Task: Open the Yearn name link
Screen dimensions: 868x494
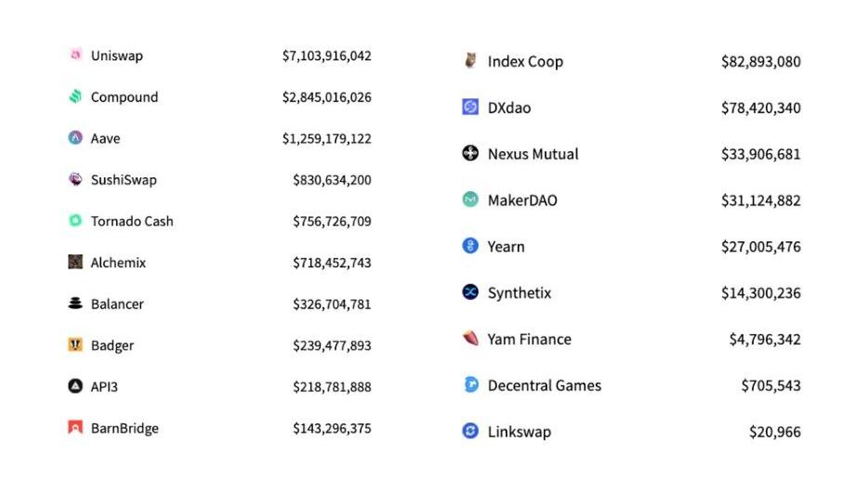Action: click(506, 247)
